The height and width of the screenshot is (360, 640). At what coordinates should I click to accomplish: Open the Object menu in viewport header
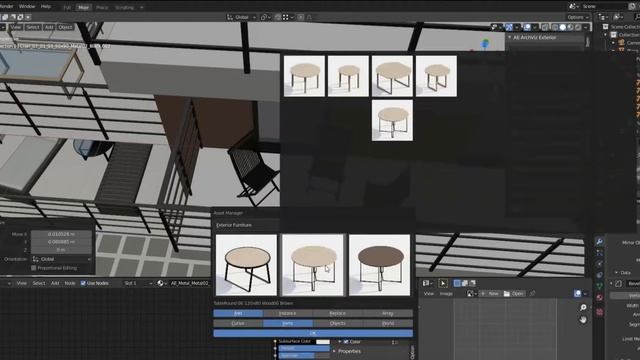pos(65,27)
